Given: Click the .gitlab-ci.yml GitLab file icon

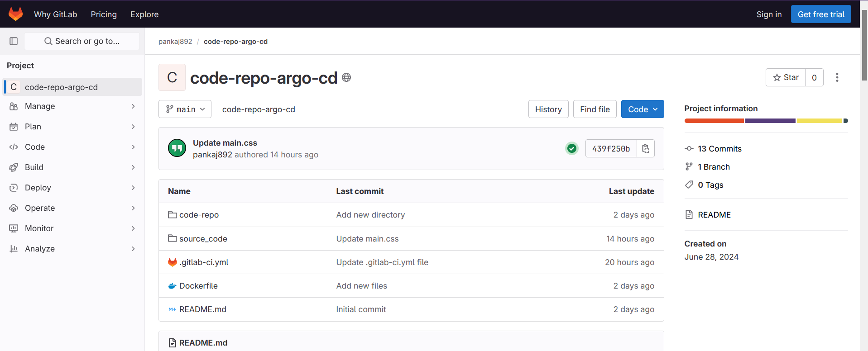Looking at the screenshot, I should 173,262.
